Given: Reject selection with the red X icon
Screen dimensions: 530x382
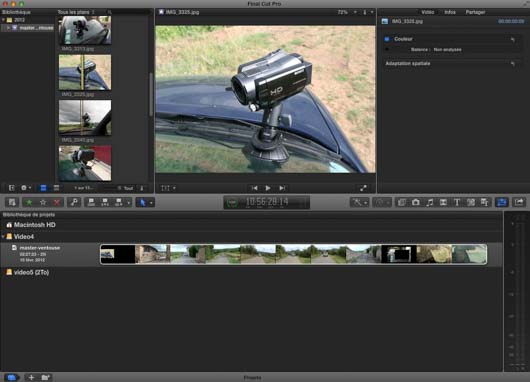Looking at the screenshot, I should coord(56,202).
